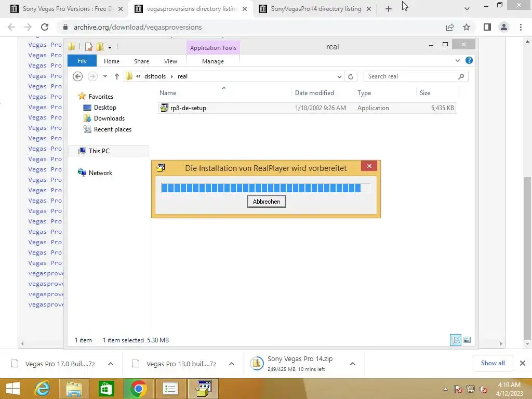Show hidden system tray icons
Screen dimensions: 532x399
click(x=445, y=389)
